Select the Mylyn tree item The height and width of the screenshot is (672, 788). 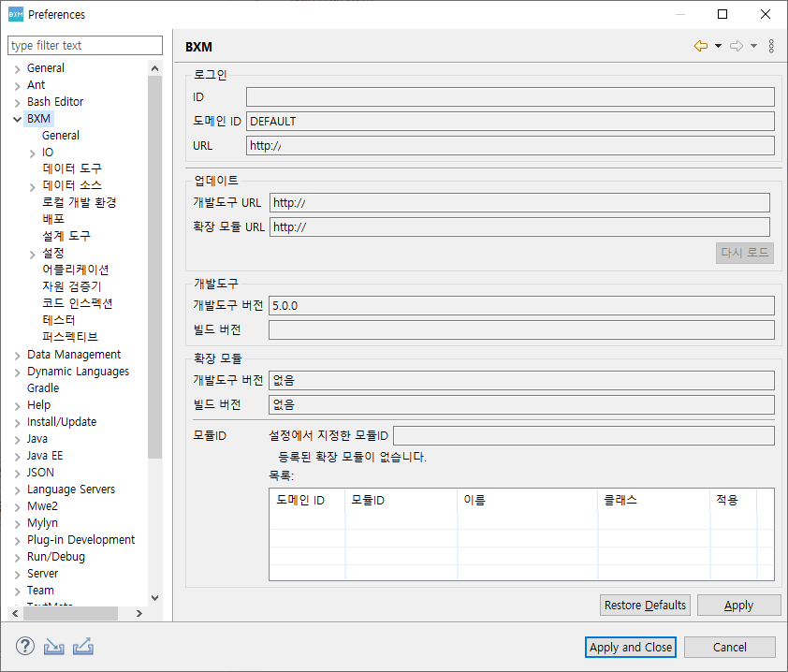click(x=42, y=523)
